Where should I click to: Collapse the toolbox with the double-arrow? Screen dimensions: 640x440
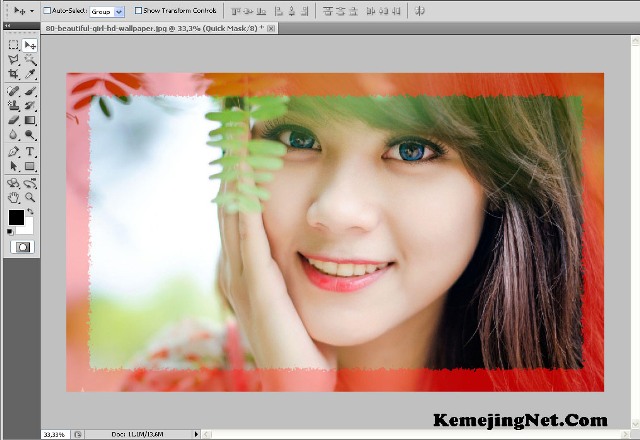(7, 25)
